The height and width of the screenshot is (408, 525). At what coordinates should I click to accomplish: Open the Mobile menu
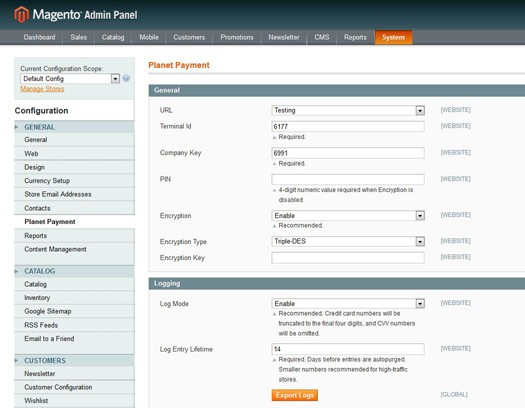pos(149,37)
